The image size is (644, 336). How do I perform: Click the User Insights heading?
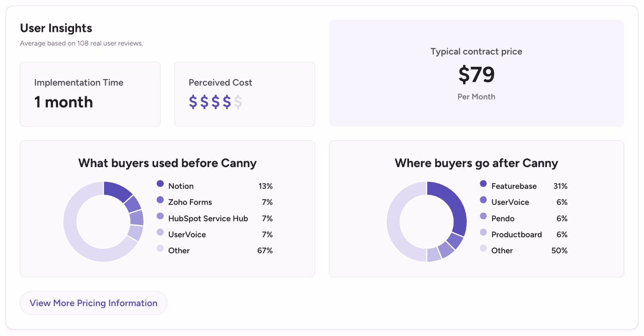click(x=56, y=28)
